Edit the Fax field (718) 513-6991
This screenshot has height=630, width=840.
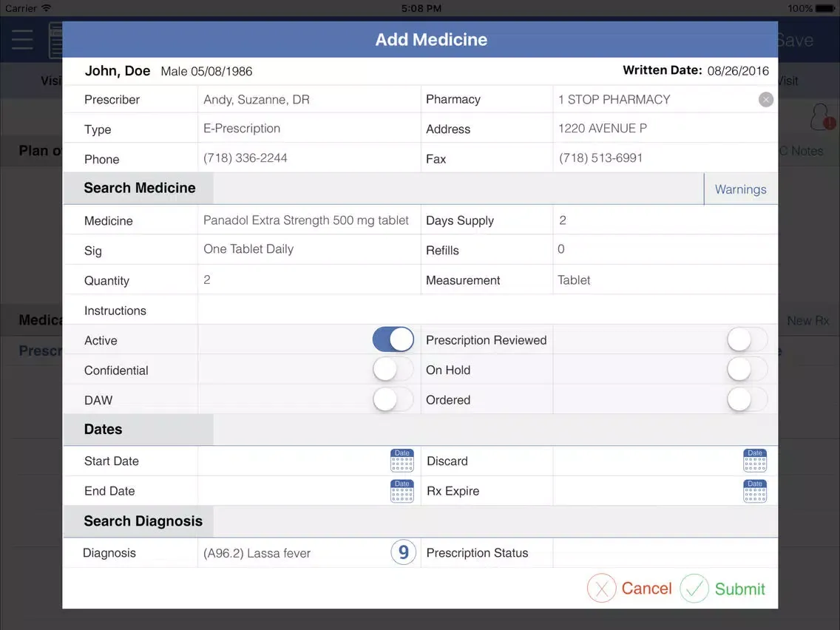(x=665, y=158)
